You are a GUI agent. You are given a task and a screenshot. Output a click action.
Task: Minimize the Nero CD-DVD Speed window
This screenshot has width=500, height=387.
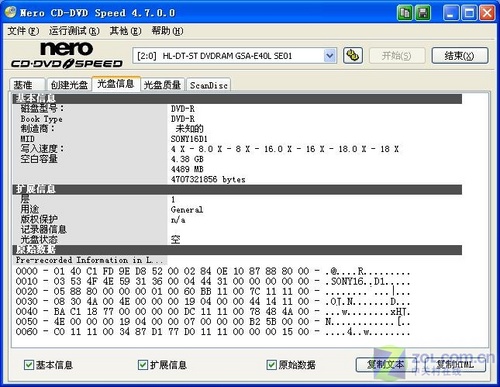(x=451, y=13)
